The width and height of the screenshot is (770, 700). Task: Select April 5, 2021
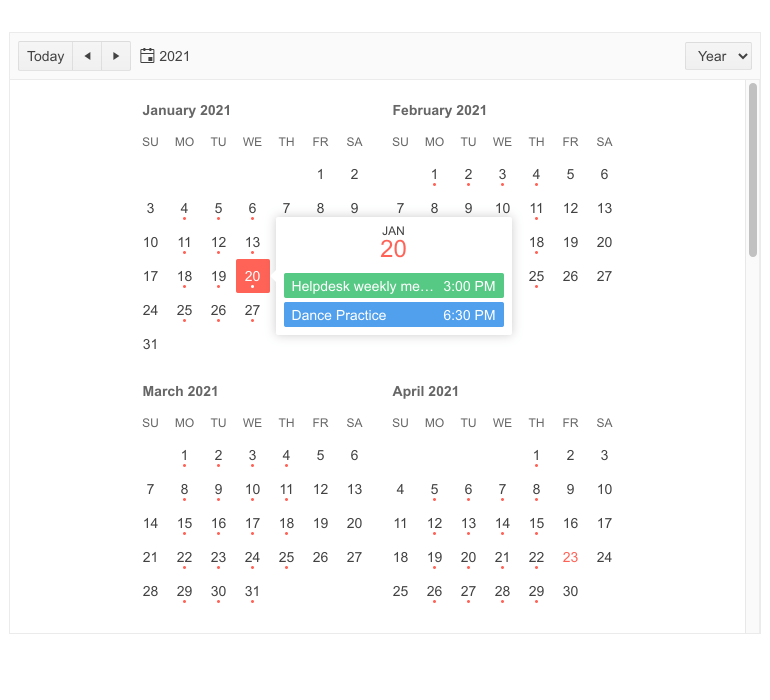pos(435,489)
